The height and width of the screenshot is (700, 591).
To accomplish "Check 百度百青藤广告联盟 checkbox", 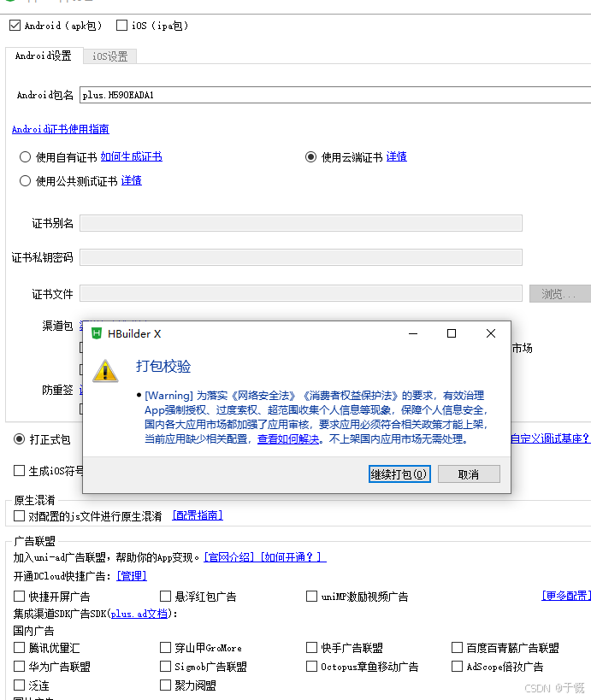I will coord(457,647).
